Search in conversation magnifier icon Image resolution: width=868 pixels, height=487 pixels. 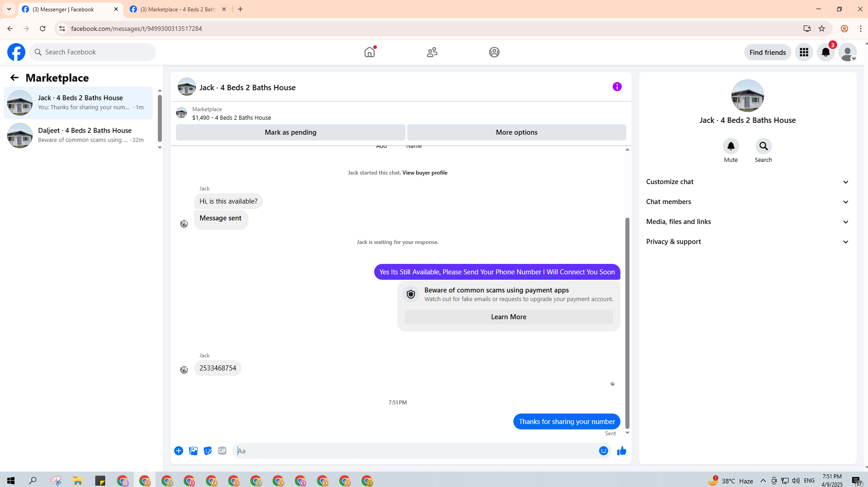(763, 146)
